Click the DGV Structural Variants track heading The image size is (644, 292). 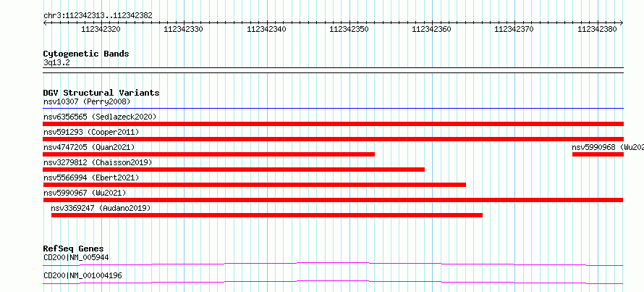pos(101,93)
